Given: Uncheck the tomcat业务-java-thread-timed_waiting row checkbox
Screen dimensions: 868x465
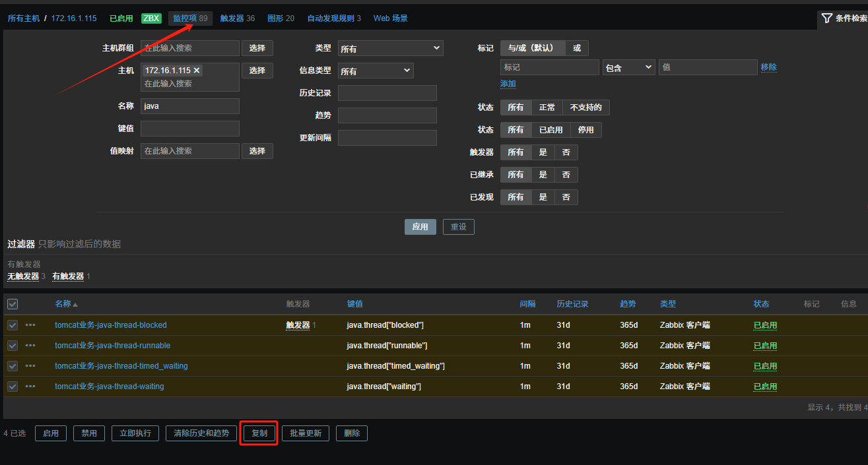Looking at the screenshot, I should click(13, 366).
